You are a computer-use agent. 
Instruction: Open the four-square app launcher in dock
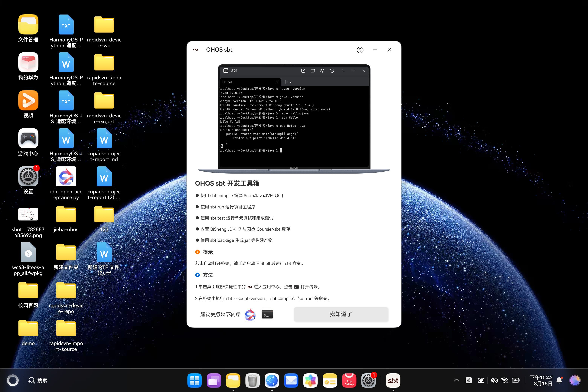point(194,381)
